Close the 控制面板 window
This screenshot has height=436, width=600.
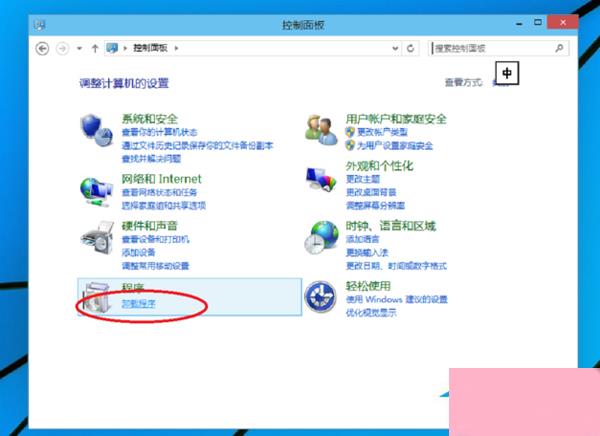coord(562,23)
